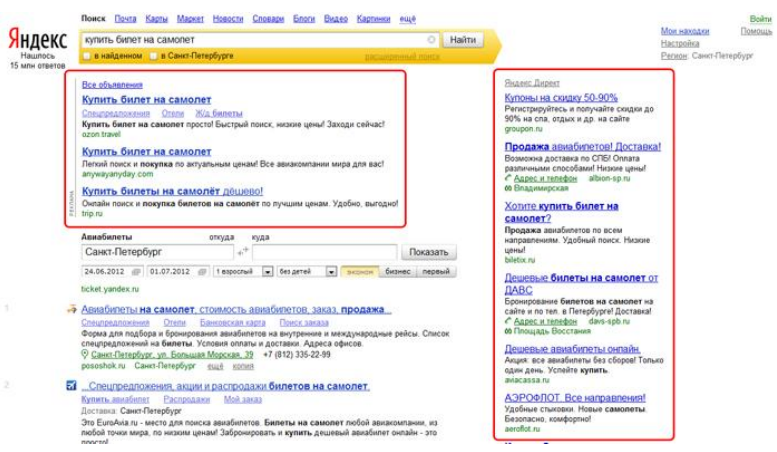The width and height of the screenshot is (777, 452).
Task: Open the Блоги tab
Action: 304,19
